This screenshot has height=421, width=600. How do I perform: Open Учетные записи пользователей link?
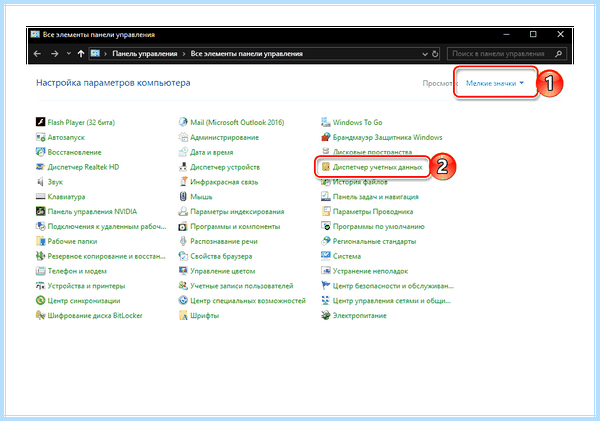point(241,286)
